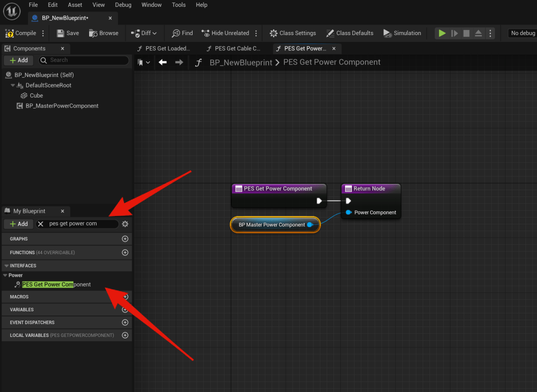The height and width of the screenshot is (392, 537).
Task: Open Class Settings from toolbar
Action: coord(293,33)
